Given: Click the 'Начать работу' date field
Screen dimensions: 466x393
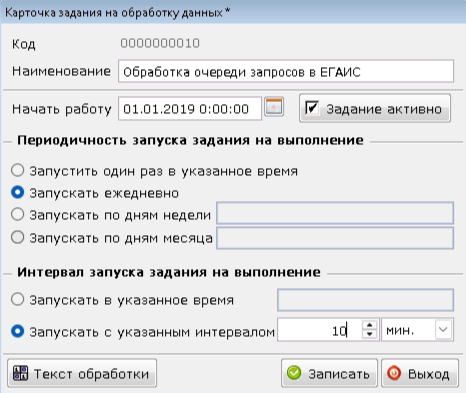Looking at the screenshot, I should click(x=190, y=108).
